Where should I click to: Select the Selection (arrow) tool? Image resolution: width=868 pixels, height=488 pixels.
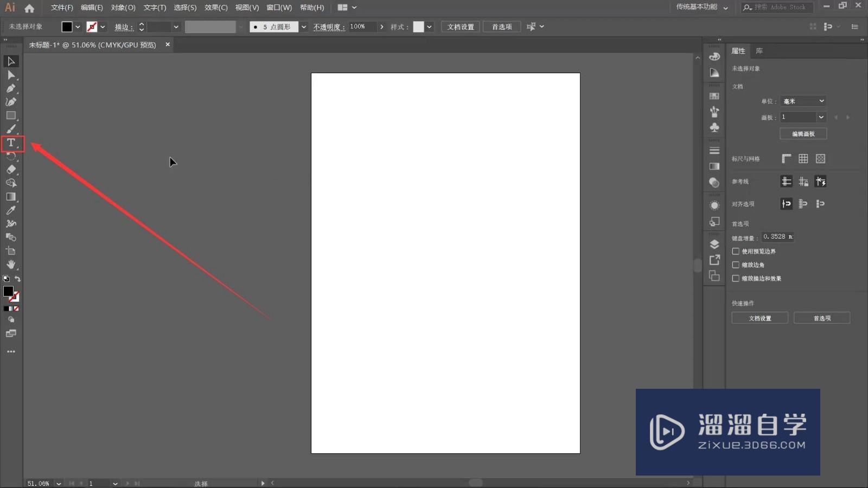point(11,61)
